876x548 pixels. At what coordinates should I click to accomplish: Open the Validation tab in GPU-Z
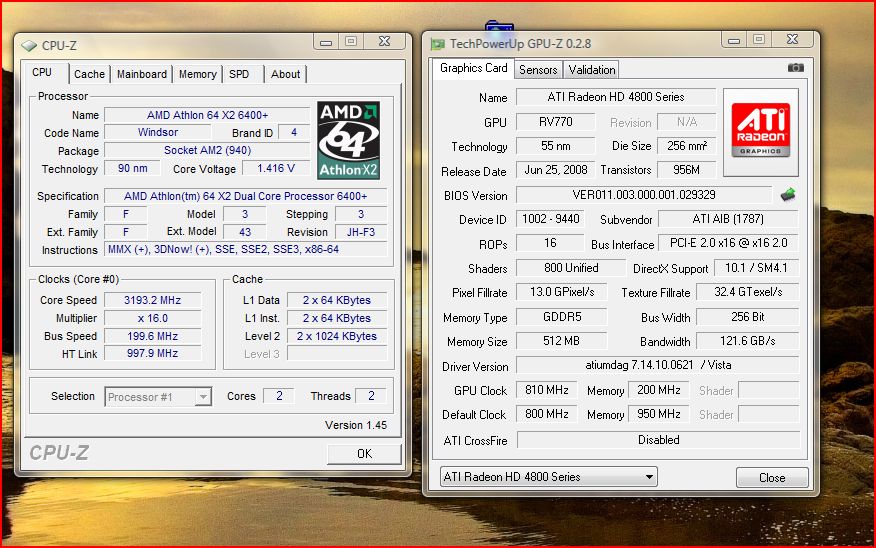(x=592, y=70)
